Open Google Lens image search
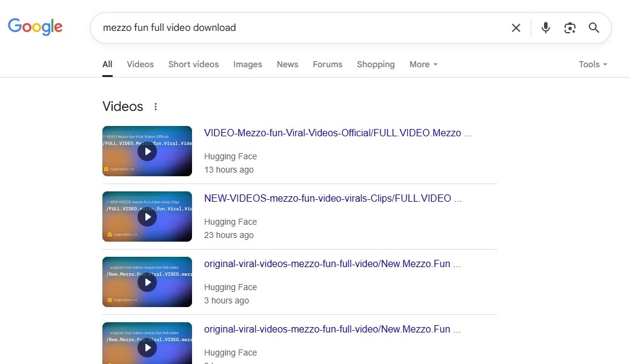This screenshot has height=364, width=630. [570, 27]
